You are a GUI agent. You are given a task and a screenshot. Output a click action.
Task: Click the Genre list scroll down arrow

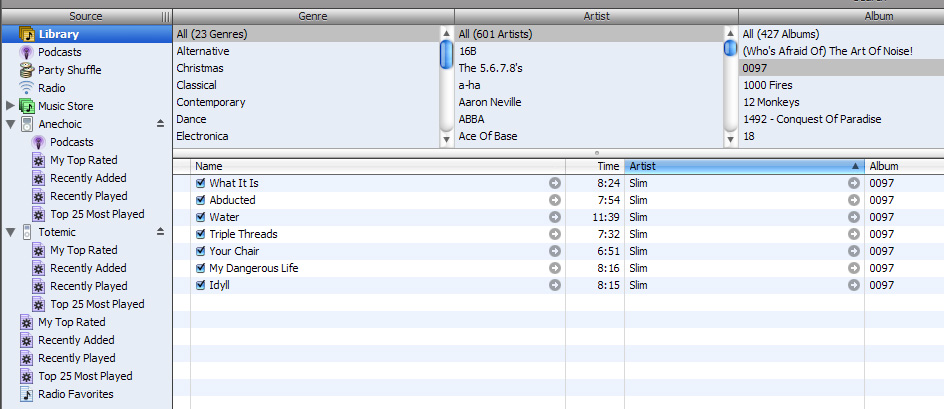(x=446, y=140)
